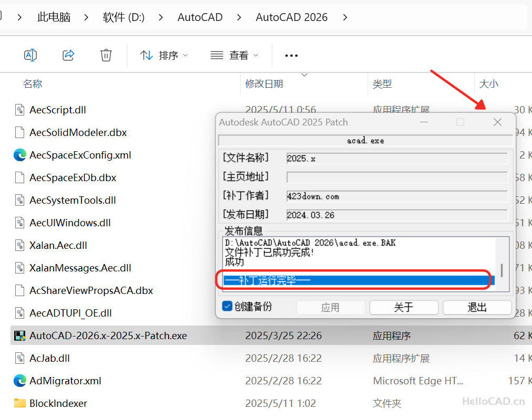
Task: Select the XalanMessages.Aec.dll file icon
Action: (19, 268)
